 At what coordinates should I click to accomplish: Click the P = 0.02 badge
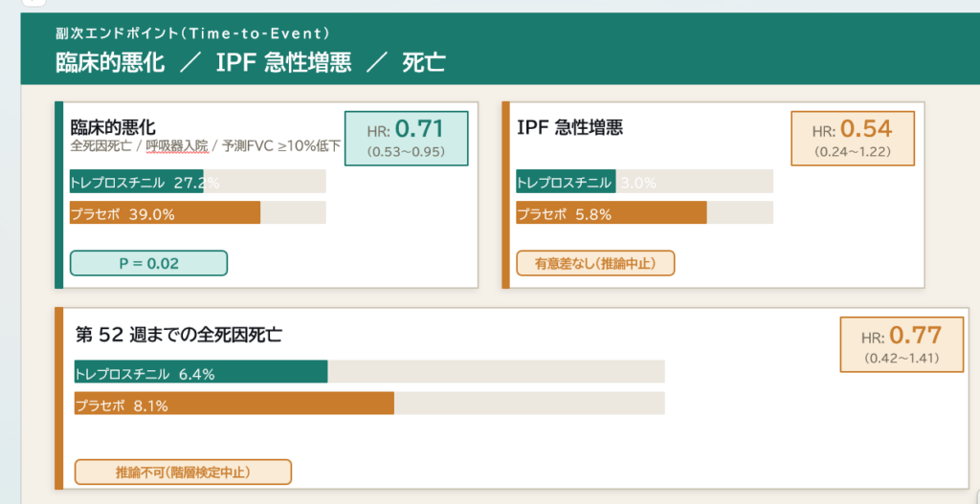[148, 263]
